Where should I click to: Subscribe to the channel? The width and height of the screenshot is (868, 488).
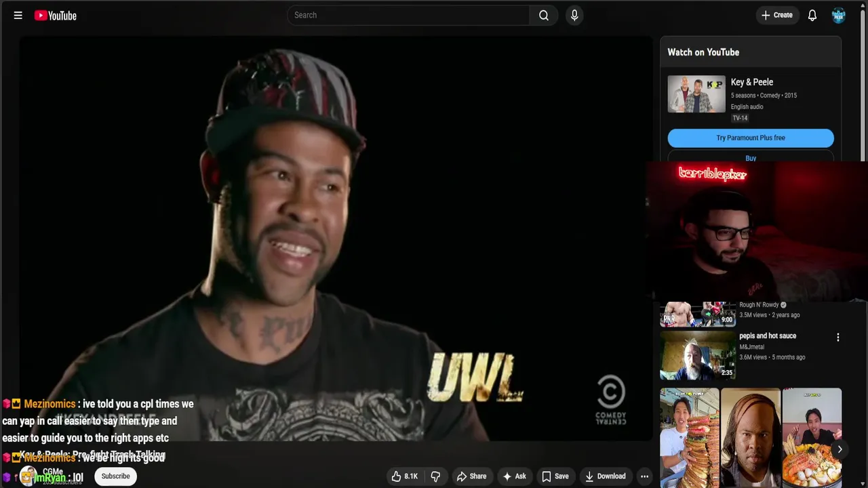(115, 476)
